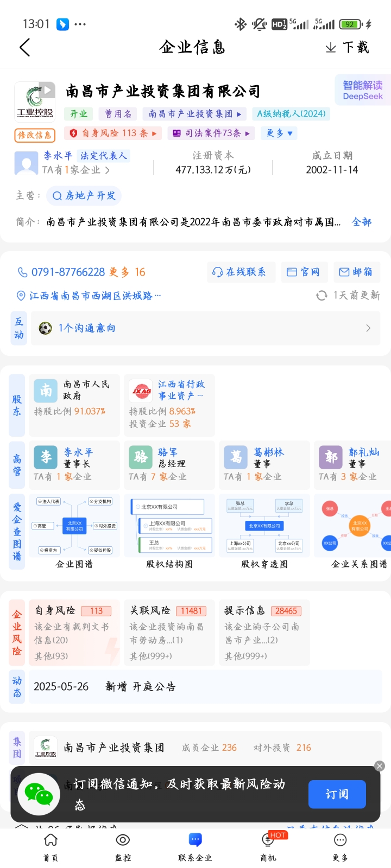Screen dimensions: 391x868
Task: Search 房地产开发 main business
Action: pos(84,196)
